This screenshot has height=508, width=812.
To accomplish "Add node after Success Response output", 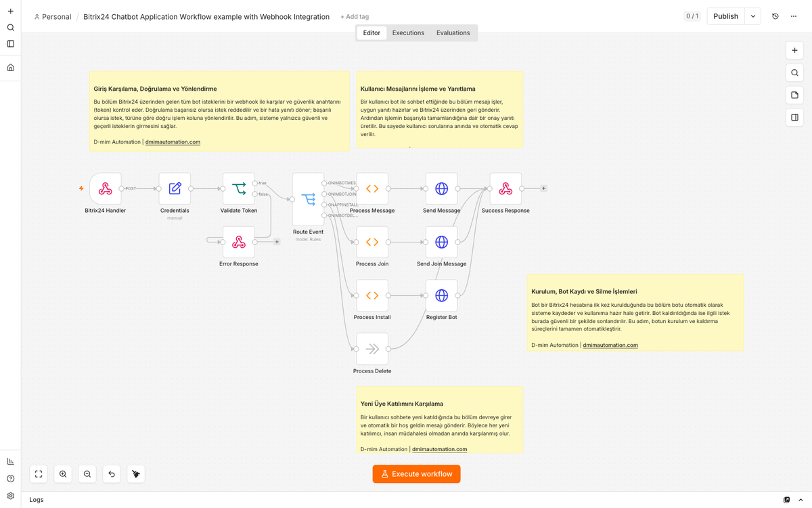I will click(x=543, y=188).
